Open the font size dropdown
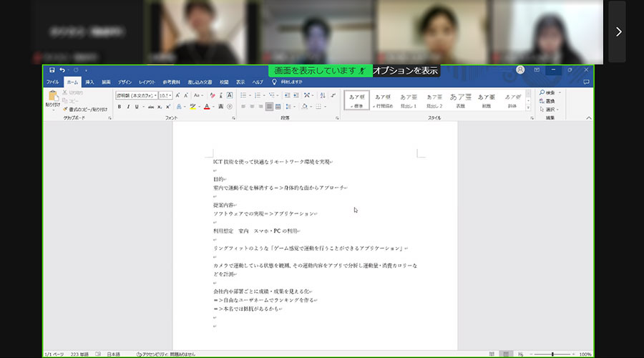The width and height of the screenshot is (644, 358). point(170,95)
